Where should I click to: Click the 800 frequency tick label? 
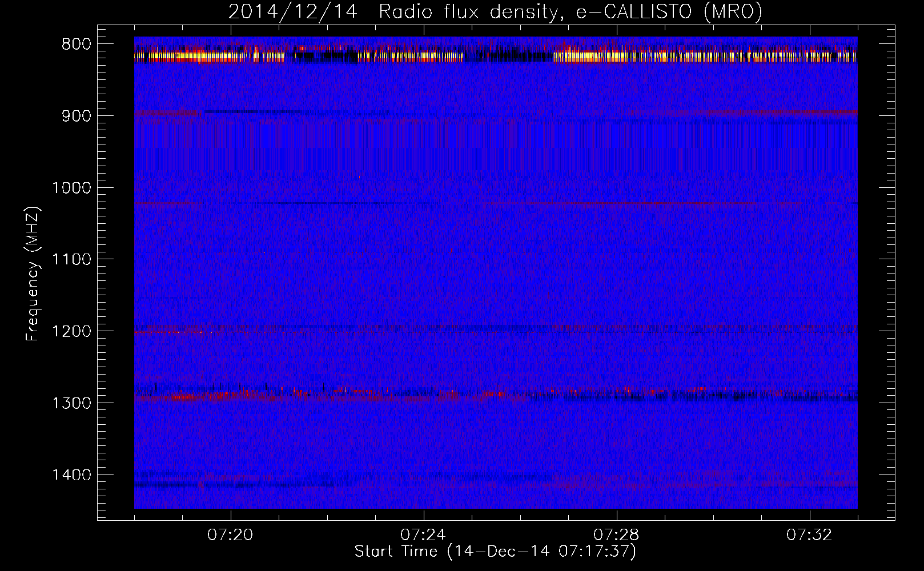point(75,44)
